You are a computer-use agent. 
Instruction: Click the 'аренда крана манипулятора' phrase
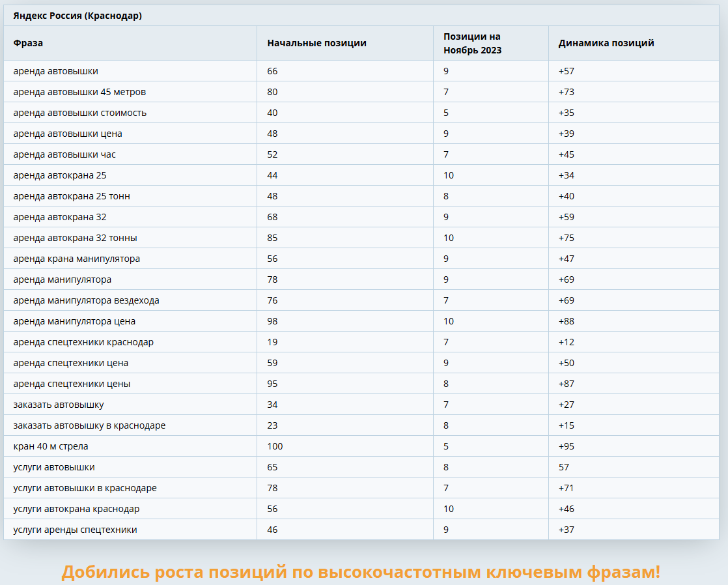77,259
